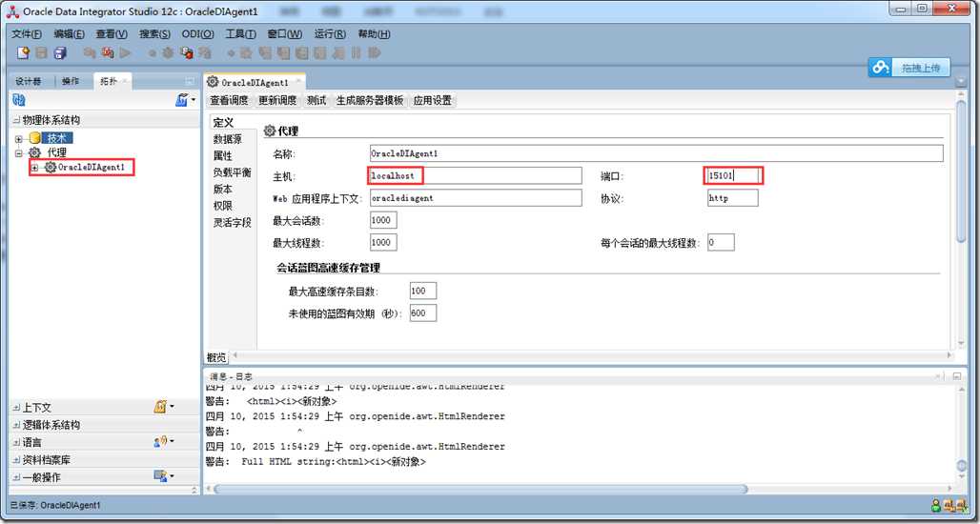Click the max threads per session field

tap(721, 242)
